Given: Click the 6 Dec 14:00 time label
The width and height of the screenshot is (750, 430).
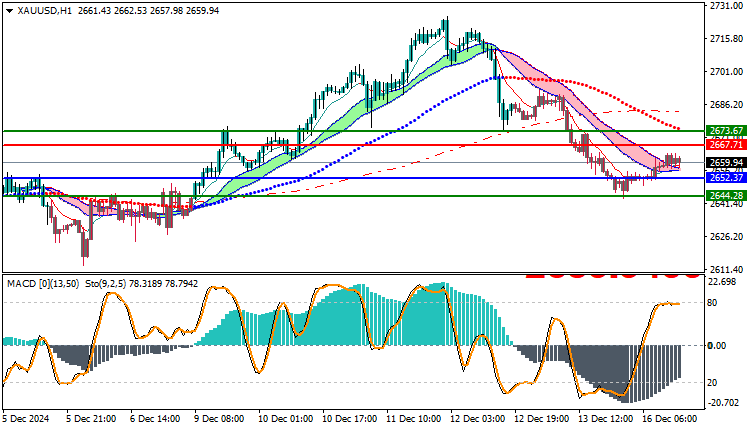Looking at the screenshot, I should point(155,419).
